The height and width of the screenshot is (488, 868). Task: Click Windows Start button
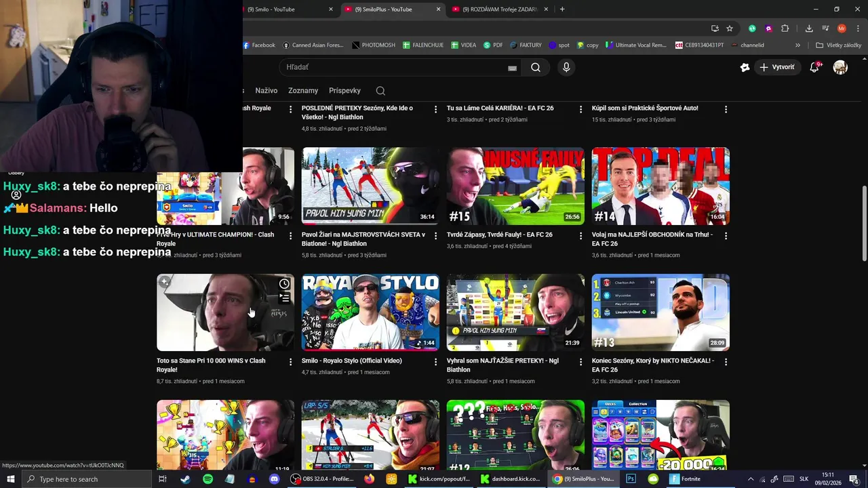pos(11,479)
